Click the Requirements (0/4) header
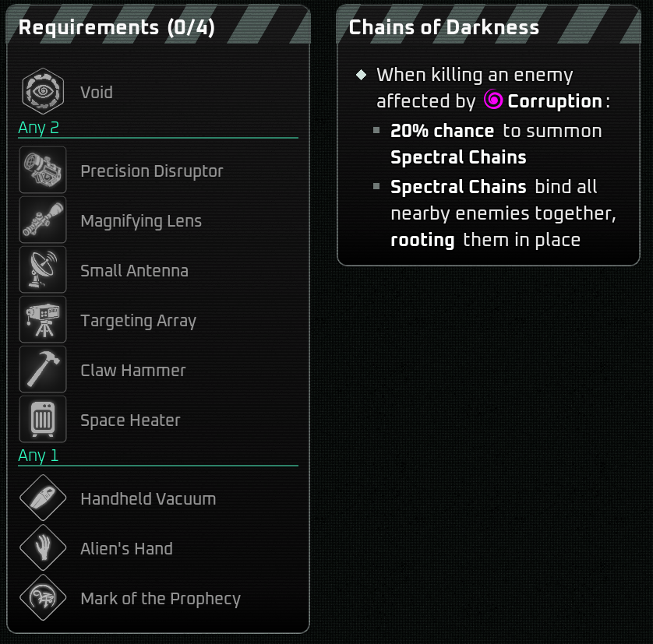This screenshot has height=644, width=653. click(x=116, y=27)
